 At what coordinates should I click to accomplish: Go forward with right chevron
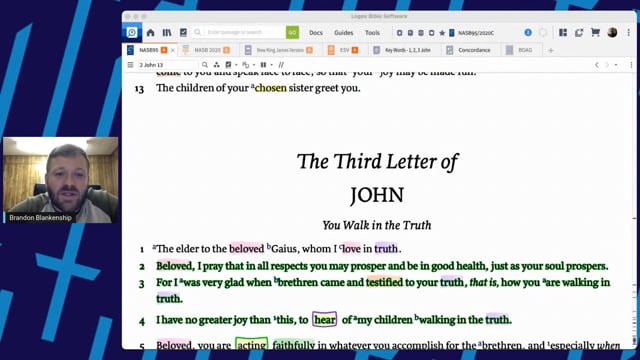pos(607,65)
